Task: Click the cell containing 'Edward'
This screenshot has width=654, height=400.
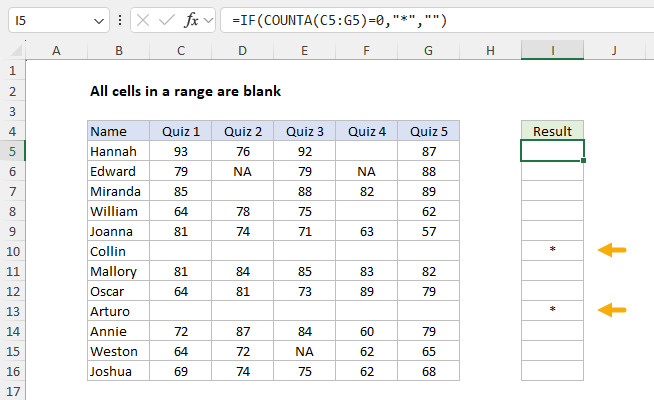Action: tap(118, 171)
